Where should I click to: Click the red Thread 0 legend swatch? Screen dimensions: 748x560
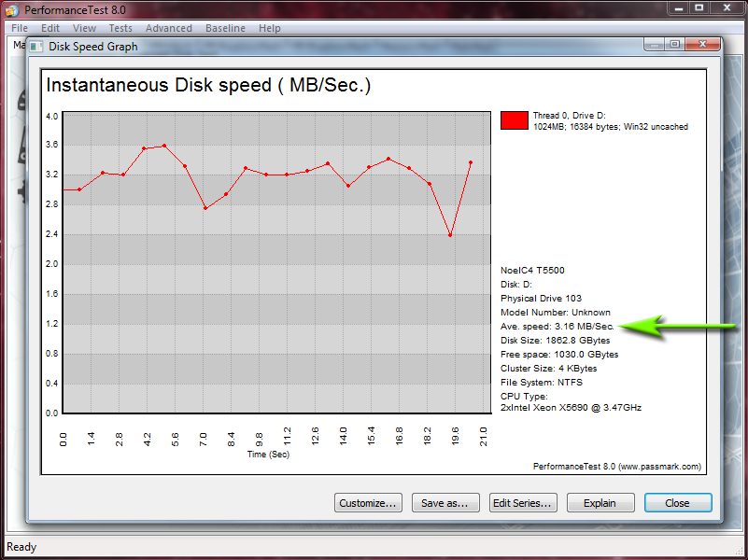point(515,120)
